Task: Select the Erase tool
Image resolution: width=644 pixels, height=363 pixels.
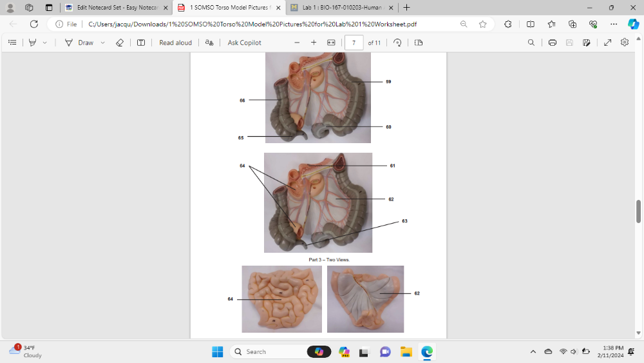Action: pyautogui.click(x=119, y=43)
